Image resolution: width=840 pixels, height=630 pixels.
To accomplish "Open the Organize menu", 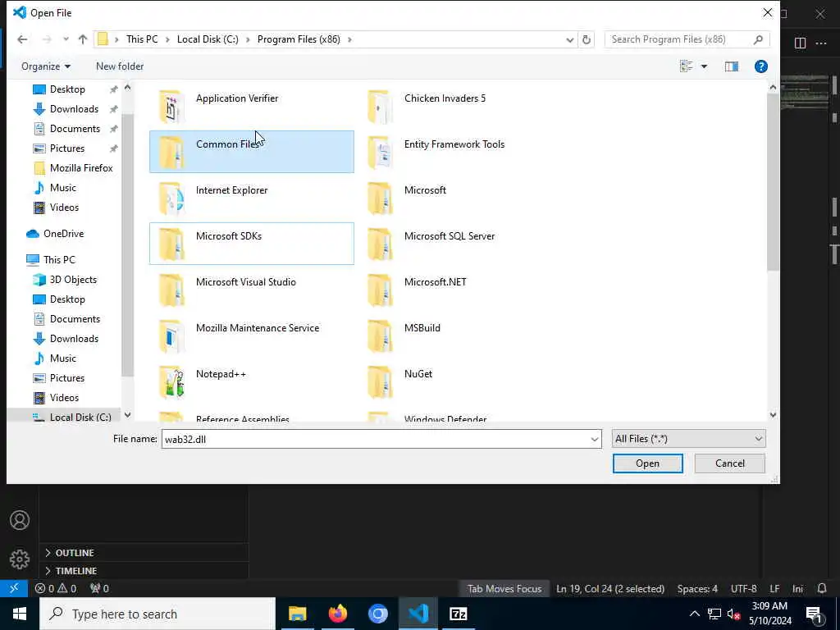I will coord(46,66).
